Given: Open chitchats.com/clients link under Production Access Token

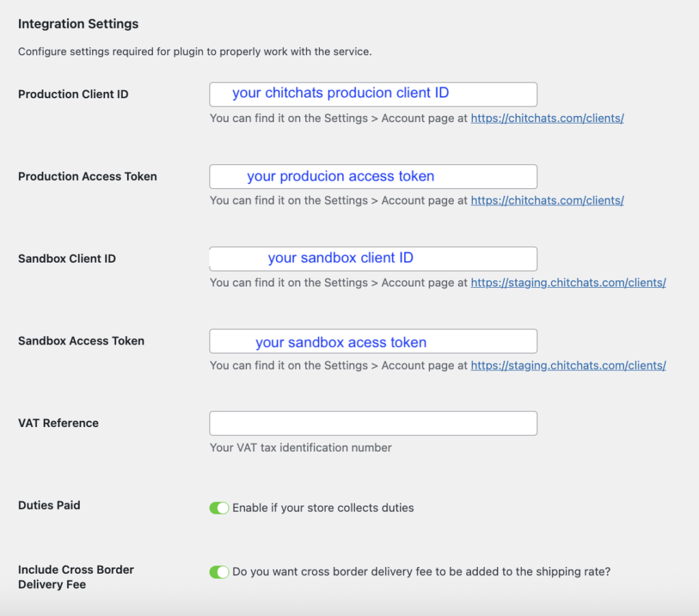Looking at the screenshot, I should pyautogui.click(x=547, y=201).
